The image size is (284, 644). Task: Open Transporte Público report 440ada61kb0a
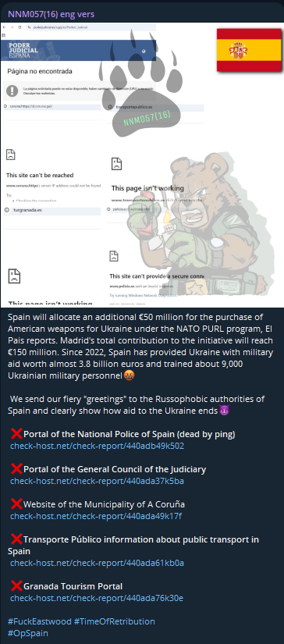point(97,563)
